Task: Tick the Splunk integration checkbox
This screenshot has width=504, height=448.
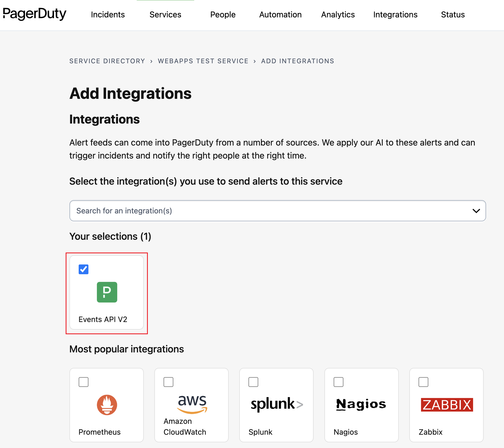Action: pyautogui.click(x=253, y=382)
